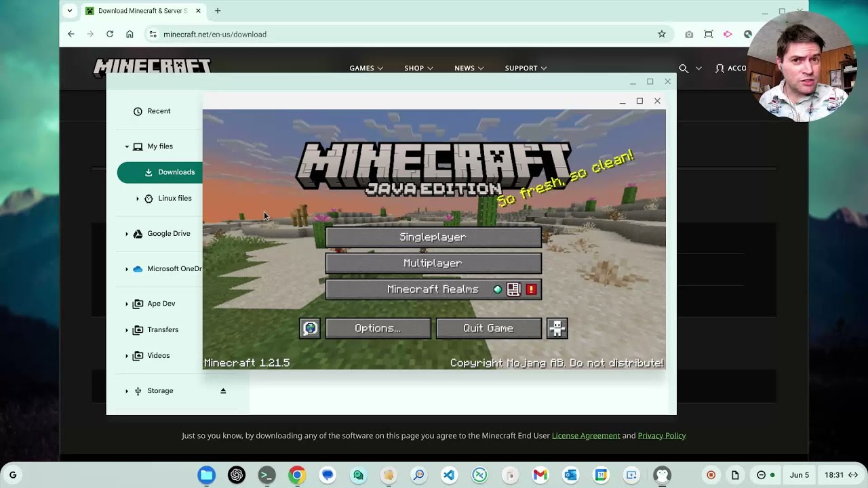Viewport: 868px width, 488px height.
Task: Click the Minecraft website search icon
Action: pyautogui.click(x=684, y=68)
